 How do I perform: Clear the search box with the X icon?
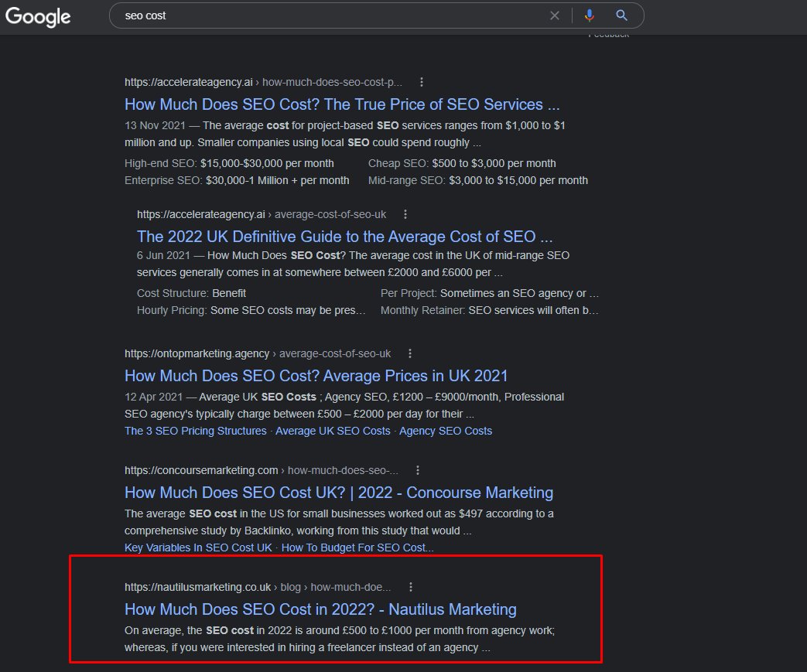coord(554,15)
